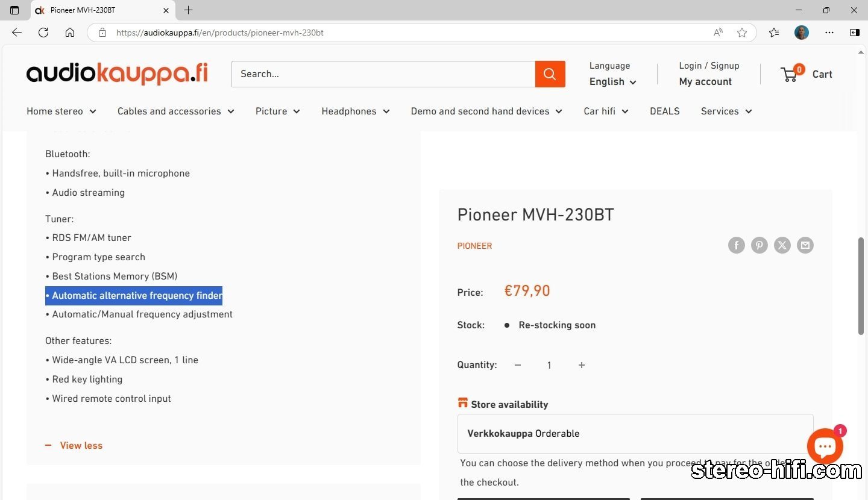This screenshot has width=868, height=500.
Task: Click the Pioneer MVH-230BT product title
Action: (x=535, y=214)
